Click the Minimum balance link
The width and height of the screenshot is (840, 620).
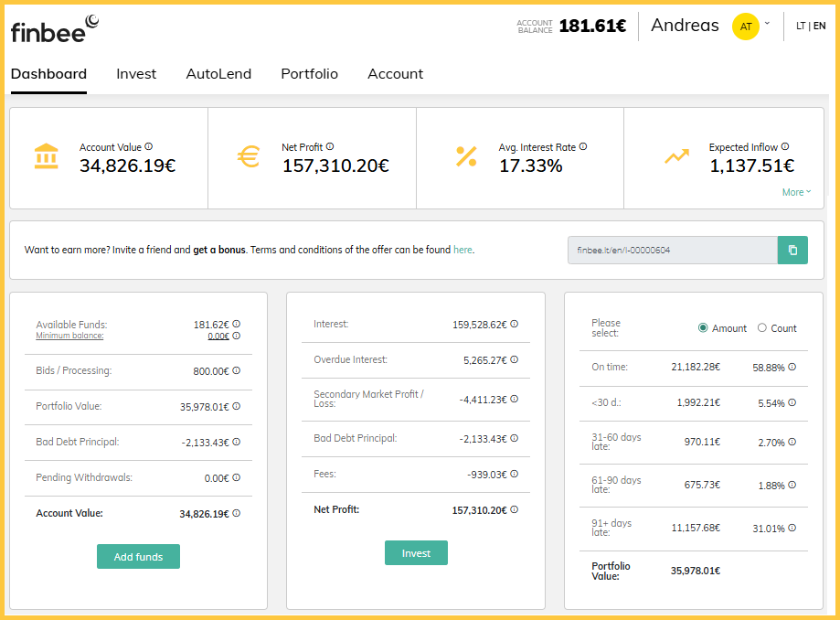69,336
